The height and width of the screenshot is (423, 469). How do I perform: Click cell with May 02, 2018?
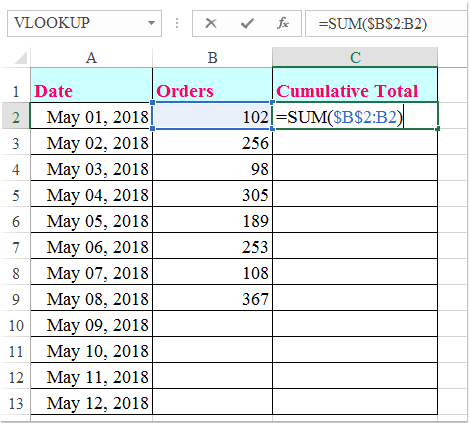(x=91, y=142)
